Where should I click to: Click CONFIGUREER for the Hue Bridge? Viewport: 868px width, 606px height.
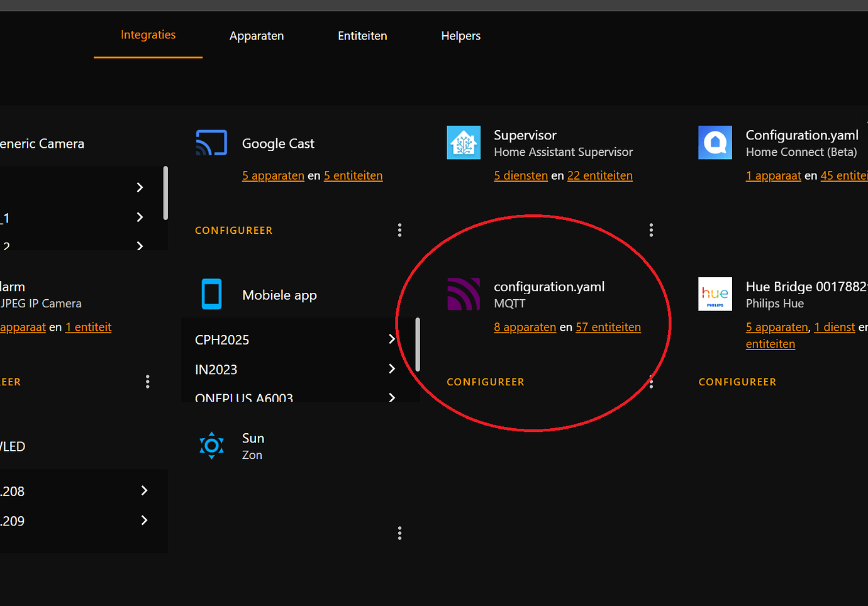point(737,382)
